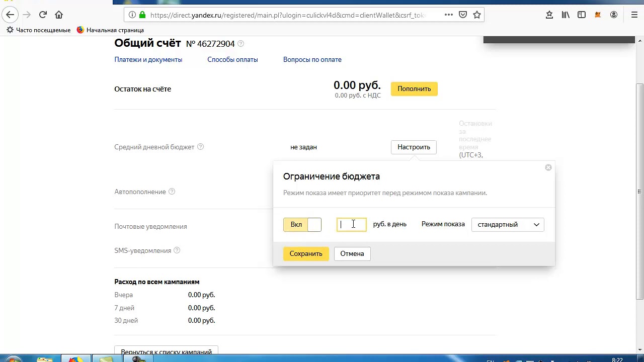Click Сохранить to save budget limit

coord(306,254)
